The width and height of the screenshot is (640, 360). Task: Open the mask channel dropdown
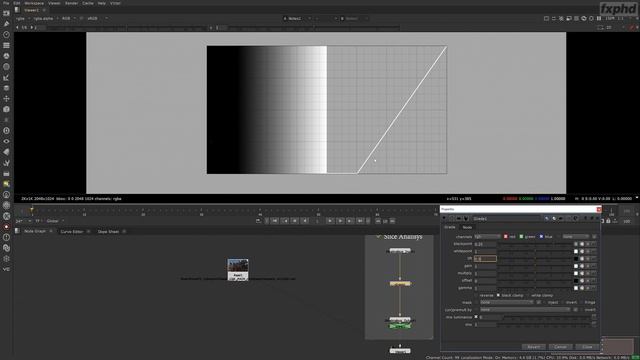[507, 303]
